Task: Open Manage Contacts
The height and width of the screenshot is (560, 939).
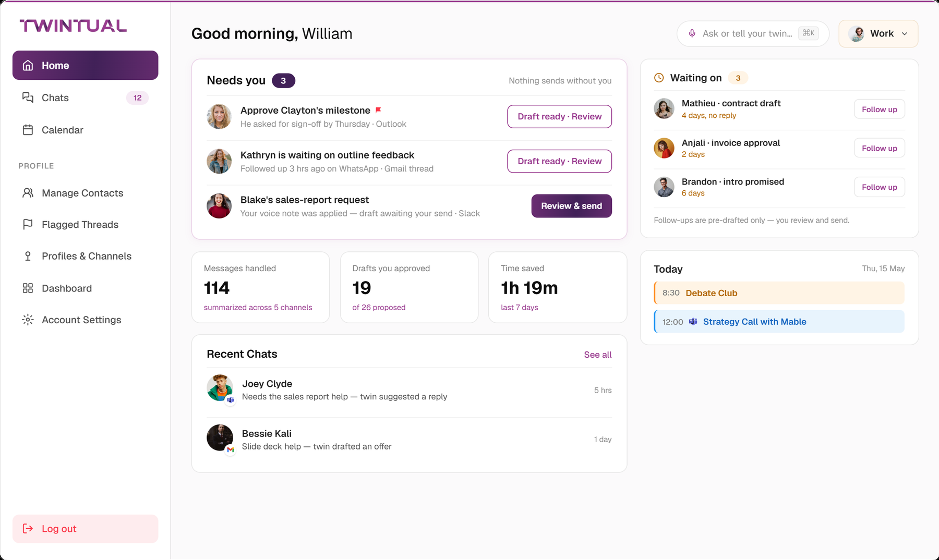Action: (x=86, y=193)
